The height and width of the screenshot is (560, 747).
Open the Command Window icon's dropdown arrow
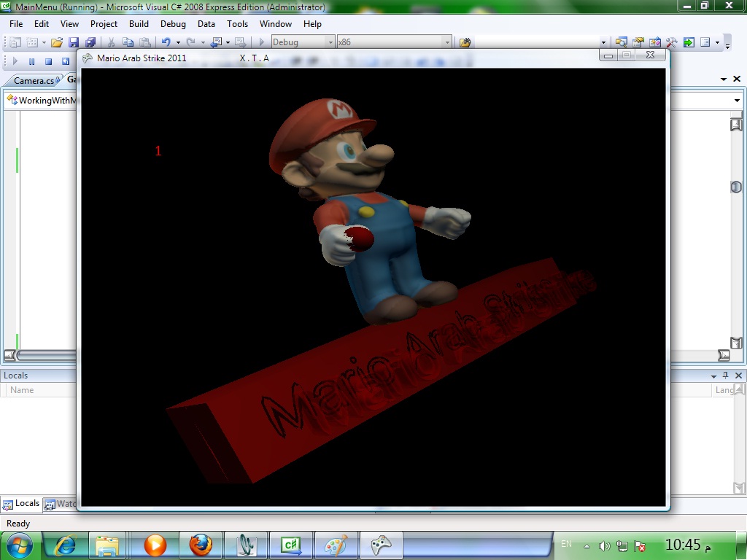click(x=718, y=42)
